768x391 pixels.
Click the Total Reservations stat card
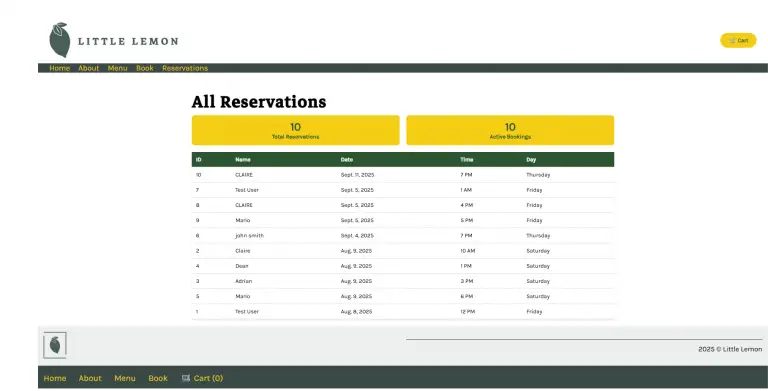coord(295,130)
